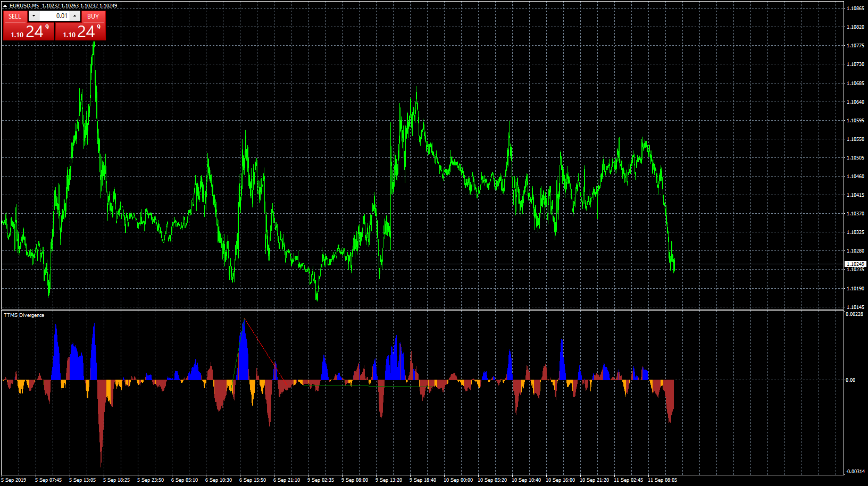Decrease trade volume with the down arrow

(x=34, y=16)
